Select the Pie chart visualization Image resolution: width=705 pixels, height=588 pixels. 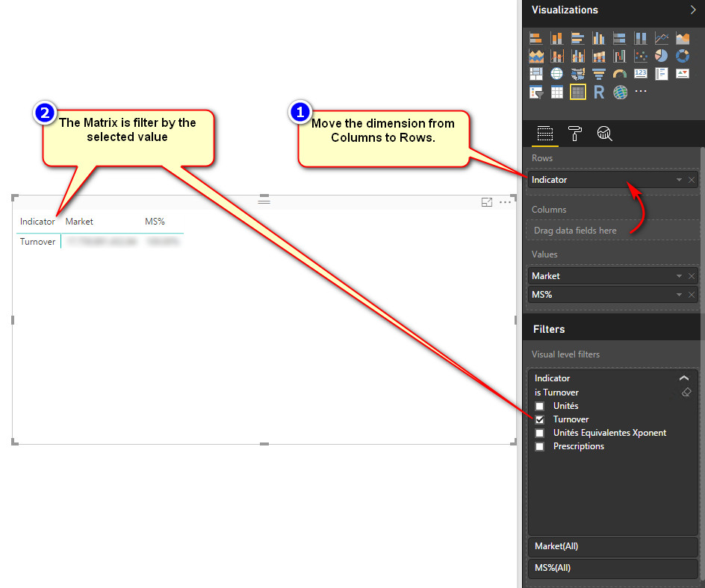662,56
